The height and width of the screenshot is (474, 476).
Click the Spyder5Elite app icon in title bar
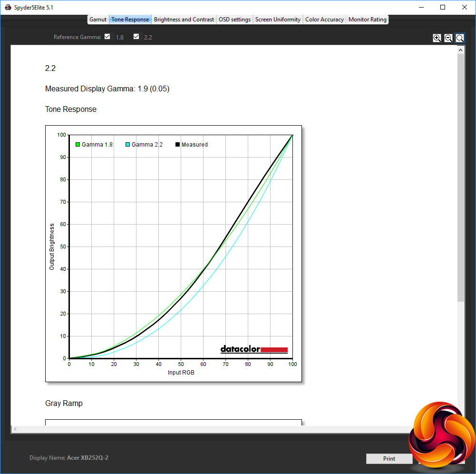coord(8,7)
